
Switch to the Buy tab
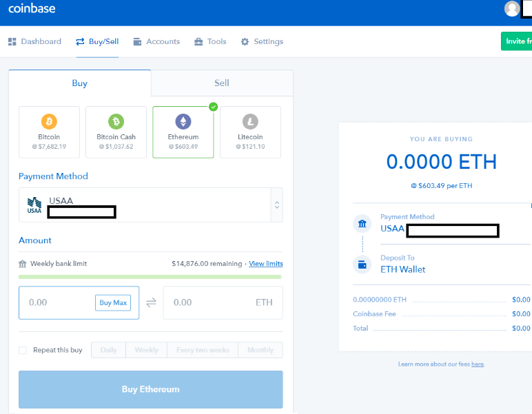click(80, 83)
